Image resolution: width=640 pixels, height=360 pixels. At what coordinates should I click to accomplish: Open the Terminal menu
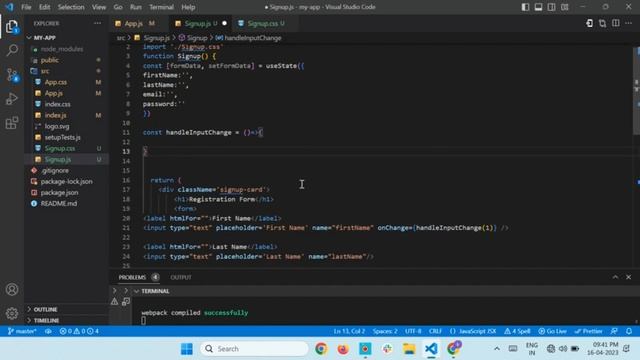(x=161, y=7)
